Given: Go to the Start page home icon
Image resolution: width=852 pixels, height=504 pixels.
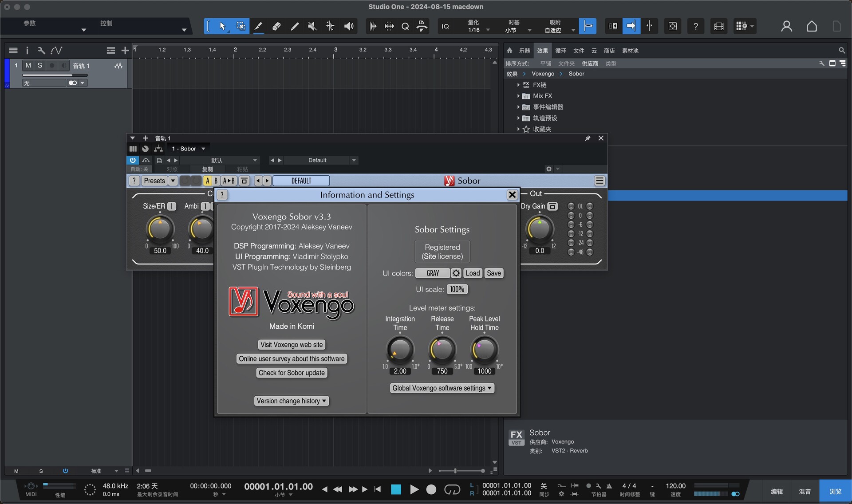Looking at the screenshot, I should pyautogui.click(x=812, y=26).
